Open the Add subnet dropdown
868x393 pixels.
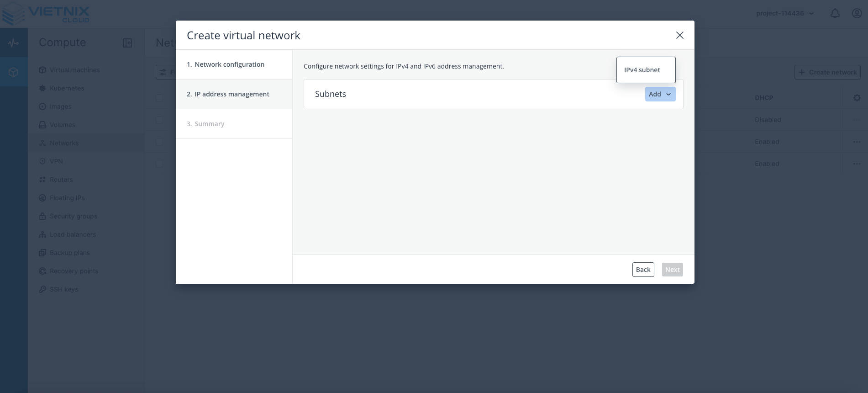[660, 94]
